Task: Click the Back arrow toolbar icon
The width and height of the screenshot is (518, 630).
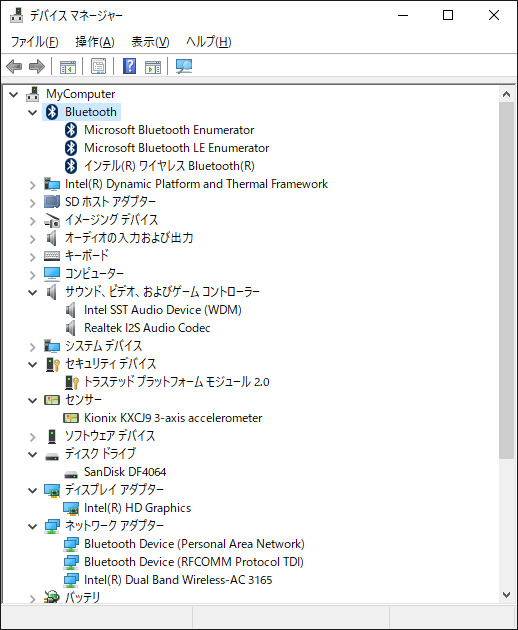Action: point(14,66)
